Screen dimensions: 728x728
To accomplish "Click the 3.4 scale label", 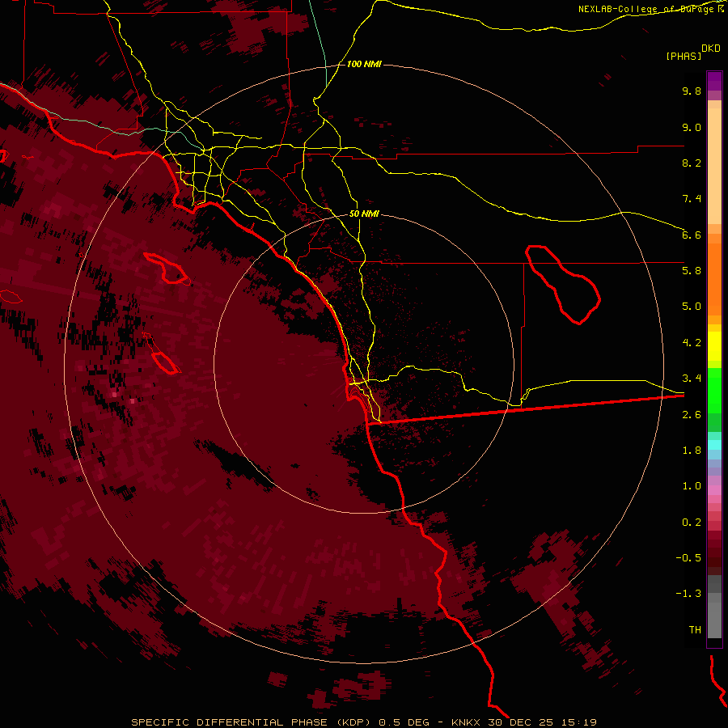I will coord(692,379).
